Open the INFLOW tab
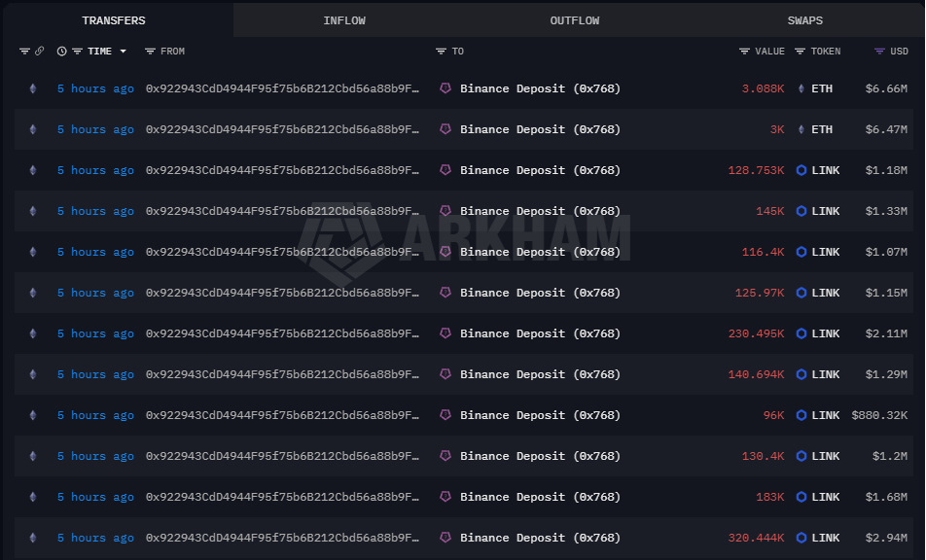This screenshot has height=560, width=926. click(x=343, y=20)
